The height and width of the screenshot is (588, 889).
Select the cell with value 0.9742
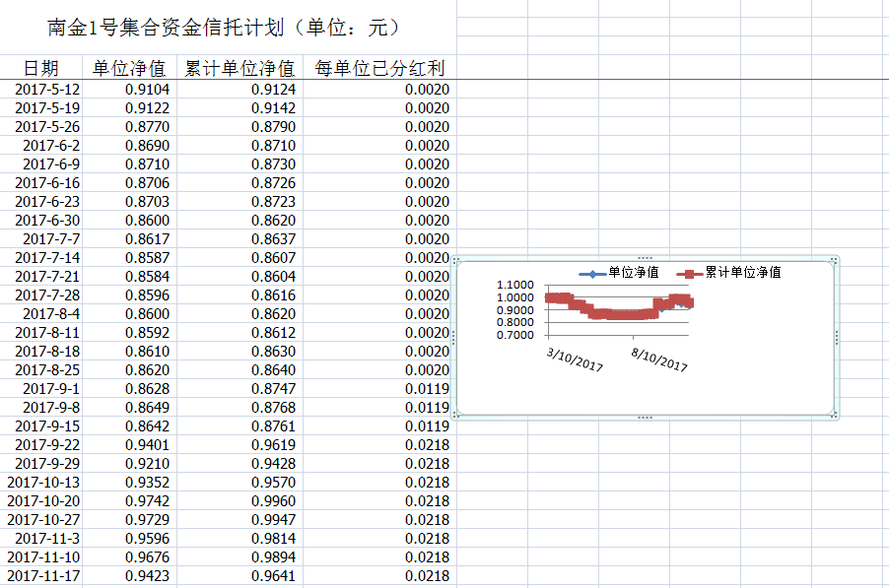point(147,501)
